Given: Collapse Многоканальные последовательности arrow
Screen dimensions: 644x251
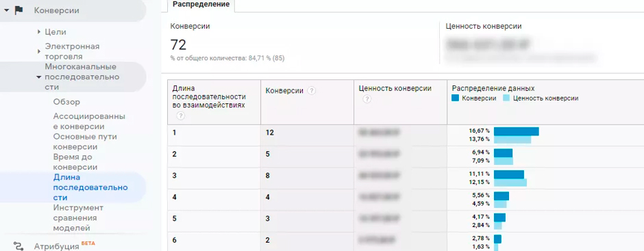Looking at the screenshot, I should click(38, 77).
